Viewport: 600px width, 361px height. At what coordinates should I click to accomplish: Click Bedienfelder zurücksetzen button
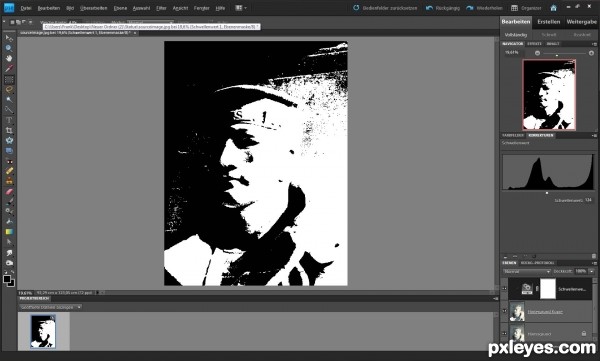pos(385,8)
